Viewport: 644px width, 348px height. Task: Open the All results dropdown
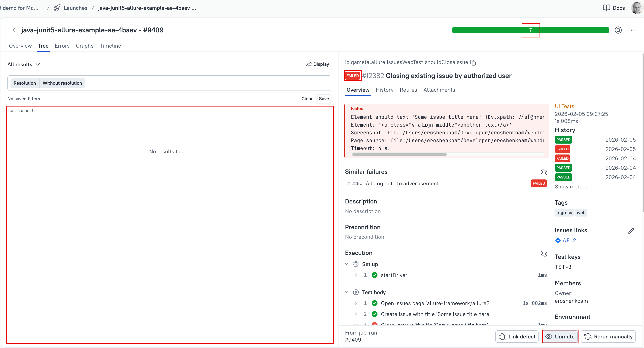tap(24, 64)
